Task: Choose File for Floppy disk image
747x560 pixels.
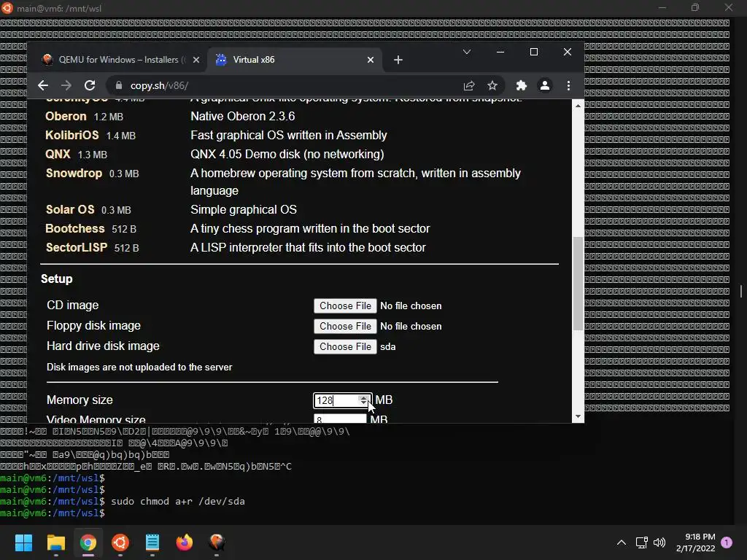Action: (345, 326)
